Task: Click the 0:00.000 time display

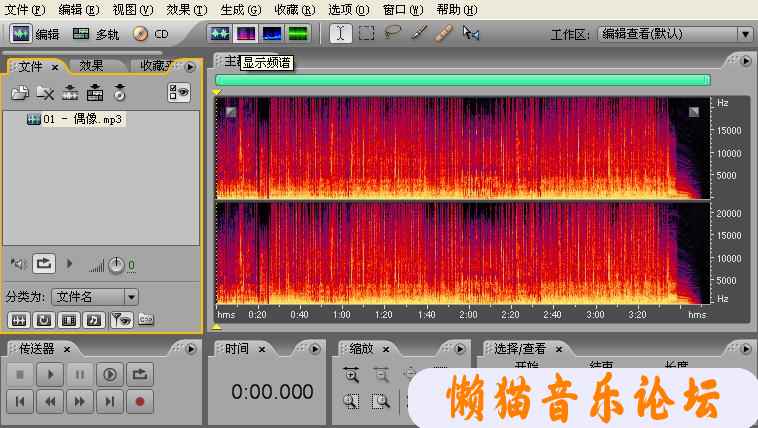Action: [272, 392]
